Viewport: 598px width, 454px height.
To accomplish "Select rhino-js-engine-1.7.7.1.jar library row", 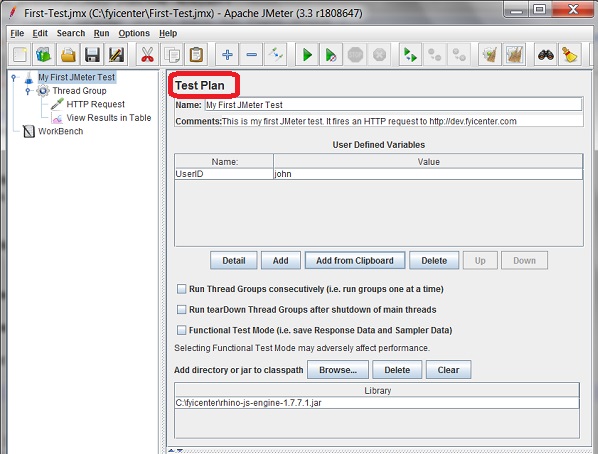I will point(377,403).
